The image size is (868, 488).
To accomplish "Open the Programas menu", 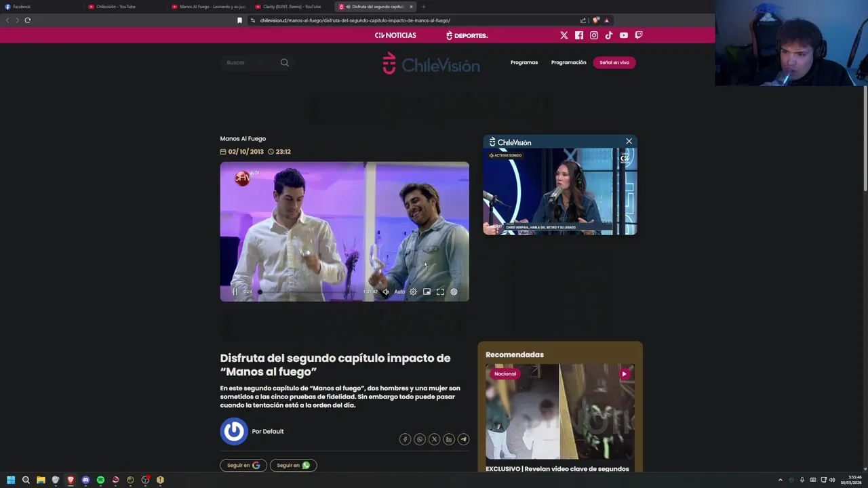I will pyautogui.click(x=524, y=62).
